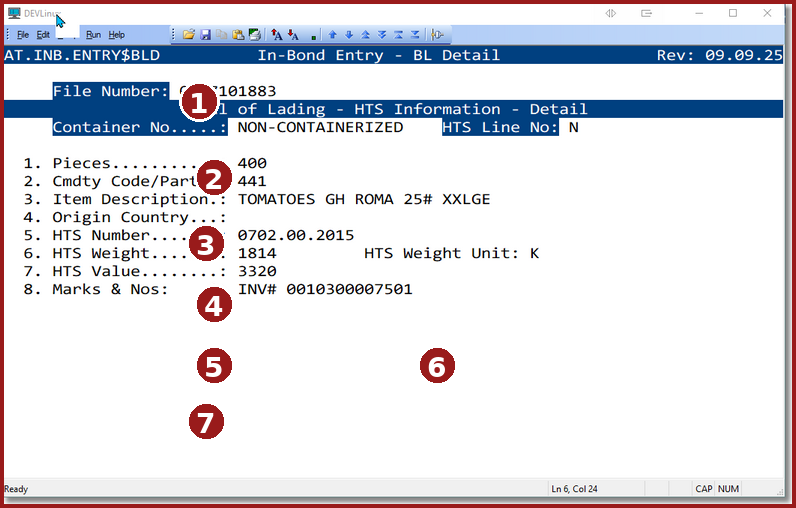796x508 pixels.
Task: Click the connection plug icon in toolbar
Action: click(437, 35)
